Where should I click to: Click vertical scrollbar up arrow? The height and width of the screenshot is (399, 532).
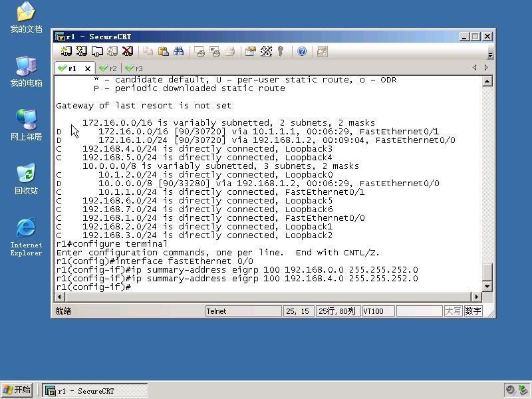tap(487, 81)
